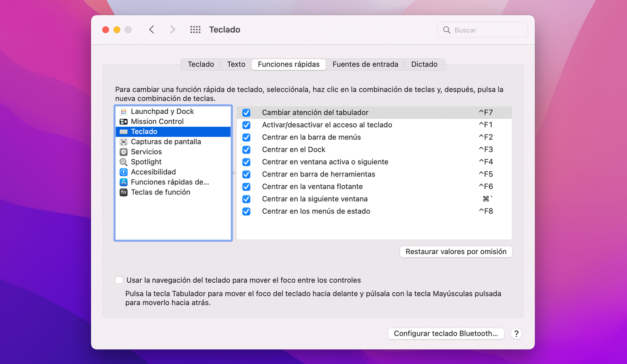627x364 pixels.
Task: Click the search magnifier icon in toolbar
Action: (x=446, y=30)
